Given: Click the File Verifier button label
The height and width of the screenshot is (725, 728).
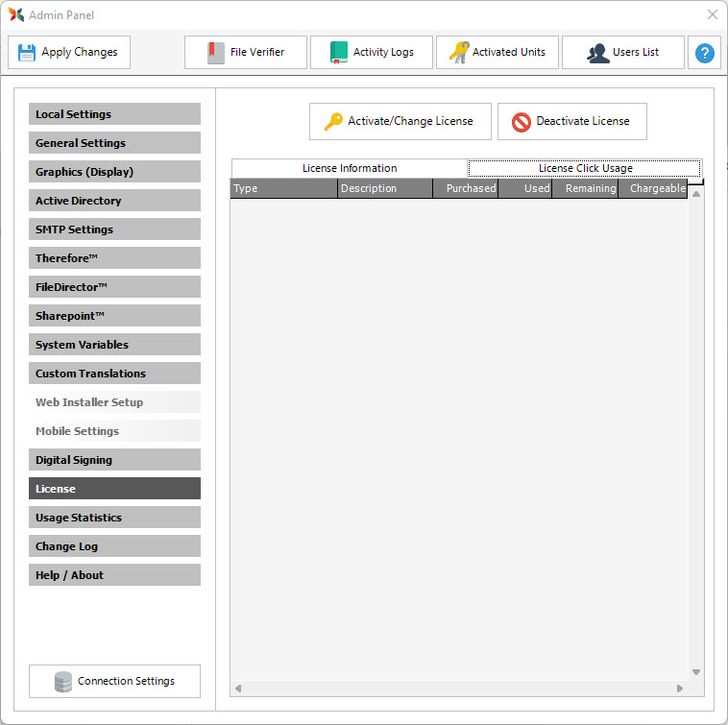Looking at the screenshot, I should click(x=257, y=52).
